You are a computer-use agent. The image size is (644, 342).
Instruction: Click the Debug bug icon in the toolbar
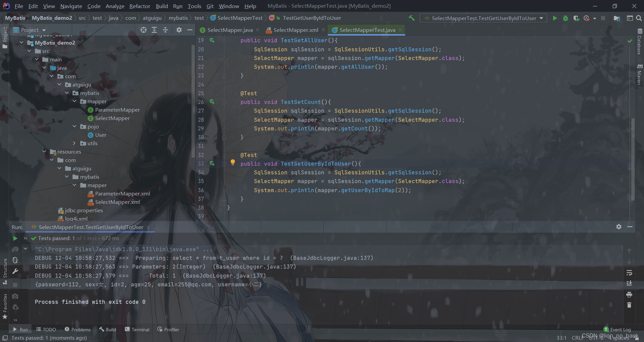point(566,18)
